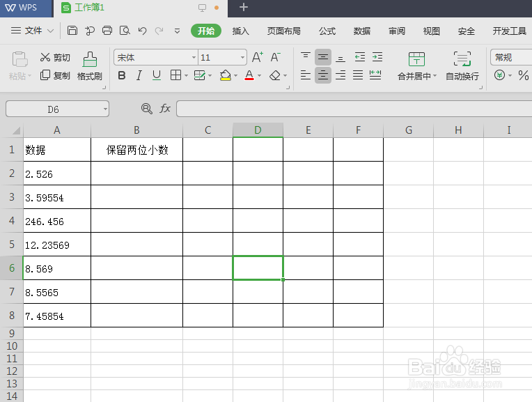Open the 视图 tab

[431, 31]
